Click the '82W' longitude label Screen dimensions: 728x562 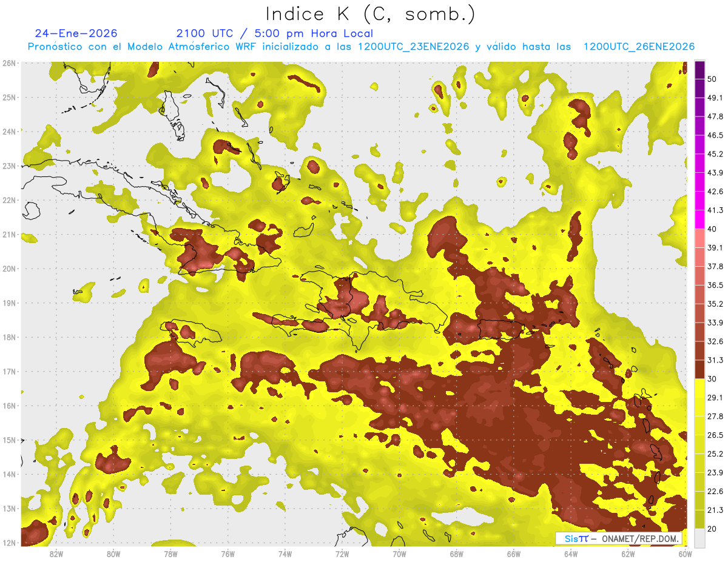click(x=56, y=554)
